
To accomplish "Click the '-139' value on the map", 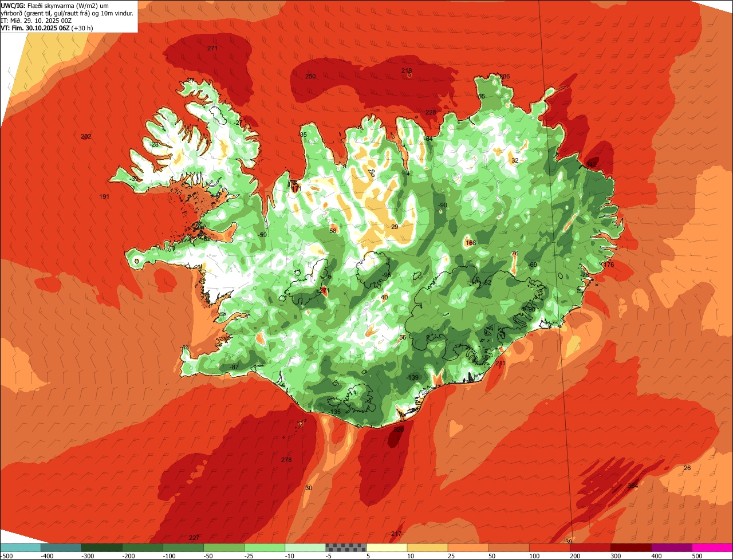I will coord(412,377).
